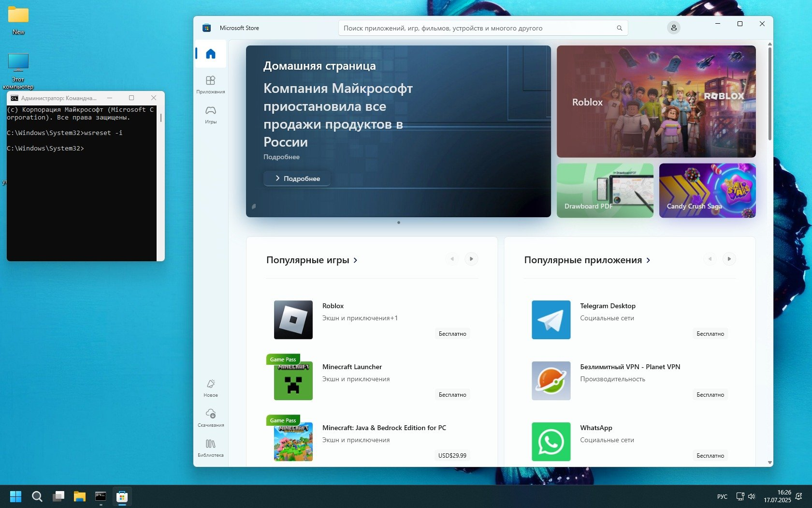Open Скачивания in the Store sidebar

211,418
